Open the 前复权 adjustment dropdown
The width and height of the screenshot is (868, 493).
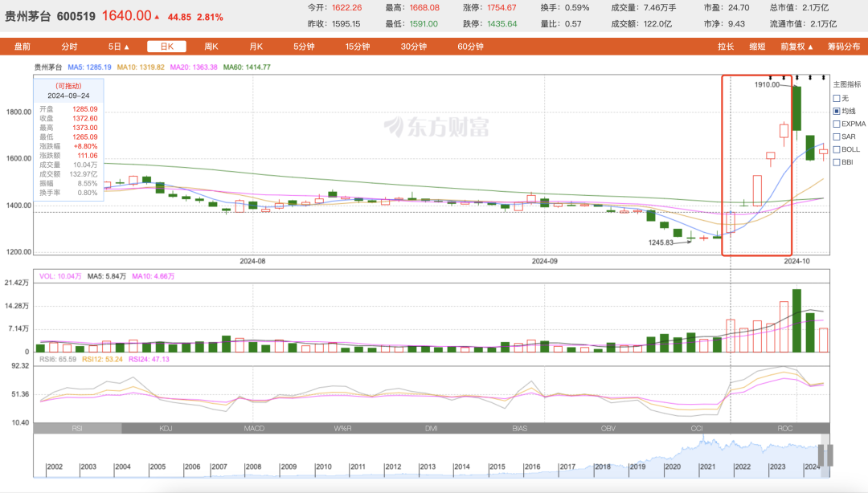796,47
